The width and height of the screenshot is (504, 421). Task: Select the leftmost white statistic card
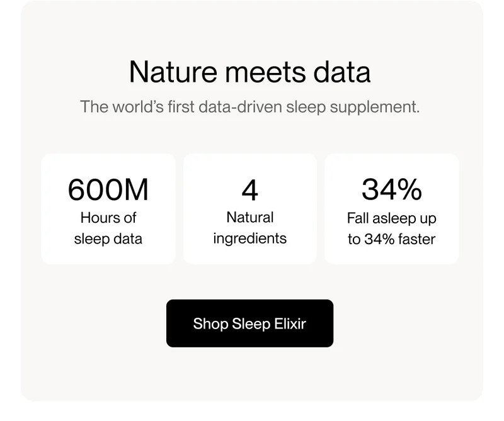pos(108,208)
